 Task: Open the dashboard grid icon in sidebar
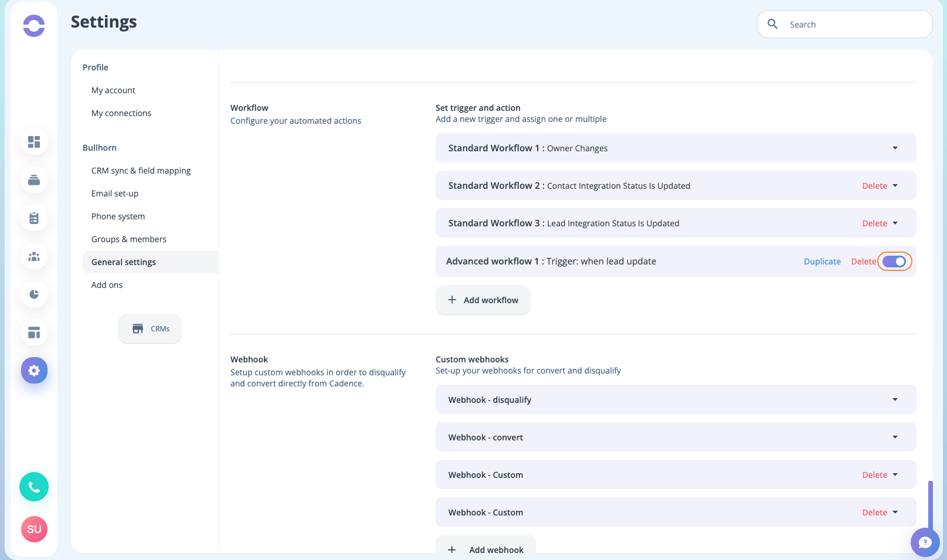[34, 142]
